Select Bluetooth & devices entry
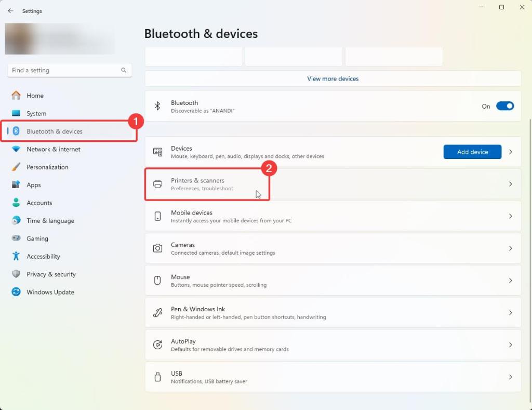 (x=69, y=131)
